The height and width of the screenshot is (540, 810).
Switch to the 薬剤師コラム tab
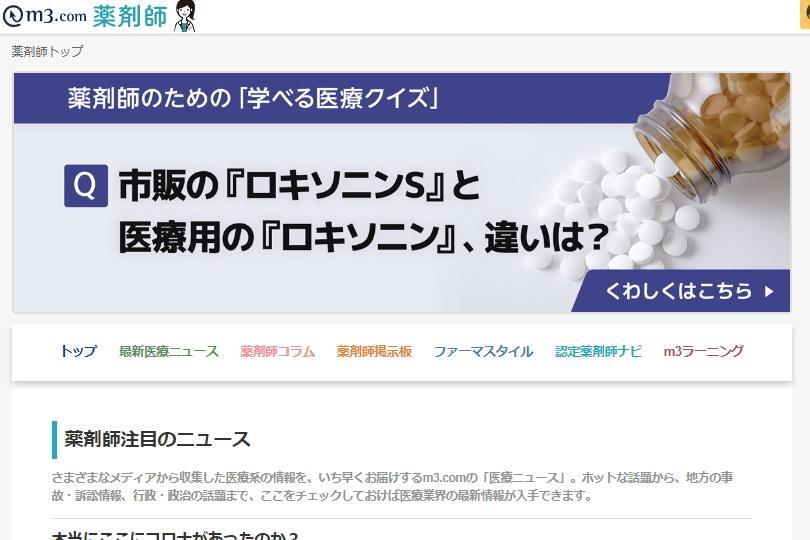click(277, 351)
